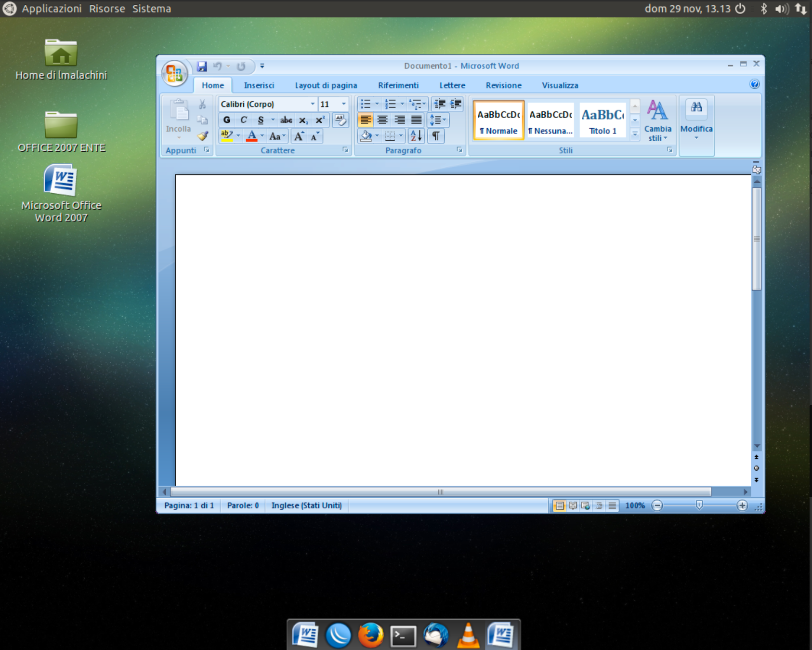The image size is (812, 650).
Task: Increase paragraph indent icon
Action: click(x=456, y=104)
